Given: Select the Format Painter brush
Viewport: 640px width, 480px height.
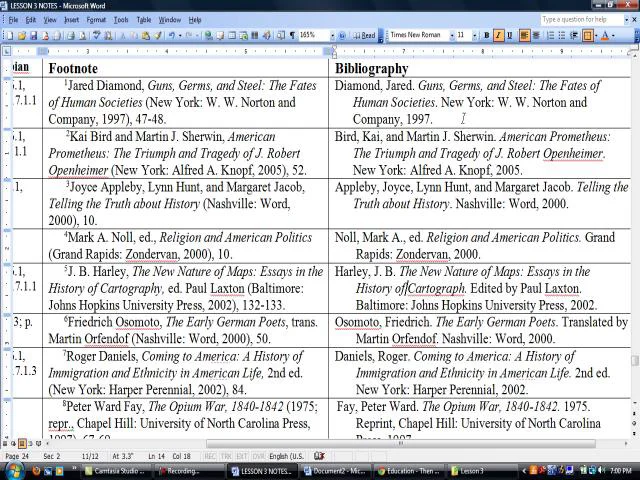Looking at the screenshot, I should coord(158,36).
